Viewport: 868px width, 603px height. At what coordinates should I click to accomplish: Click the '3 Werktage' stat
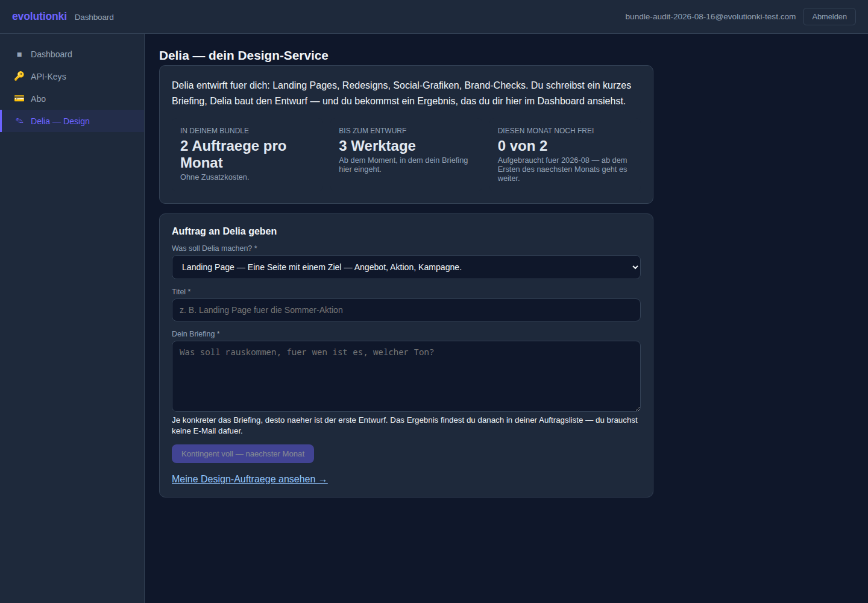click(377, 146)
